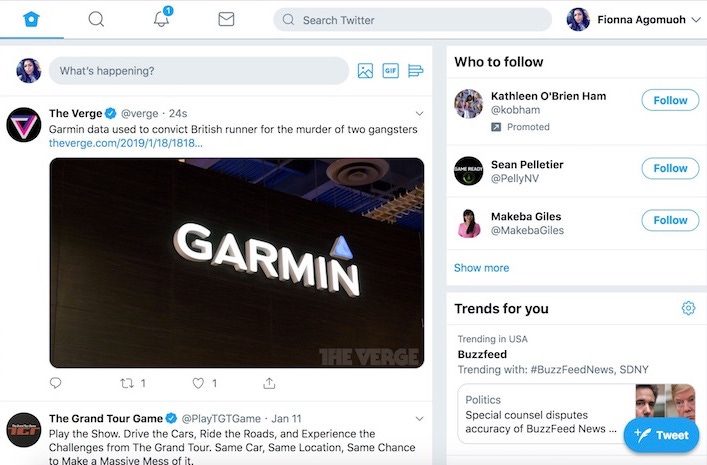Expand Grand Tour Game tweet options chevron
707x465 pixels.
[419, 419]
